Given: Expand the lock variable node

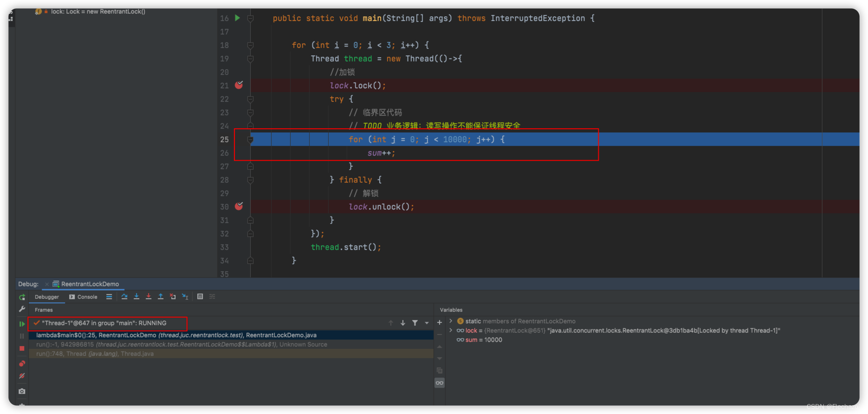Looking at the screenshot, I should click(451, 330).
